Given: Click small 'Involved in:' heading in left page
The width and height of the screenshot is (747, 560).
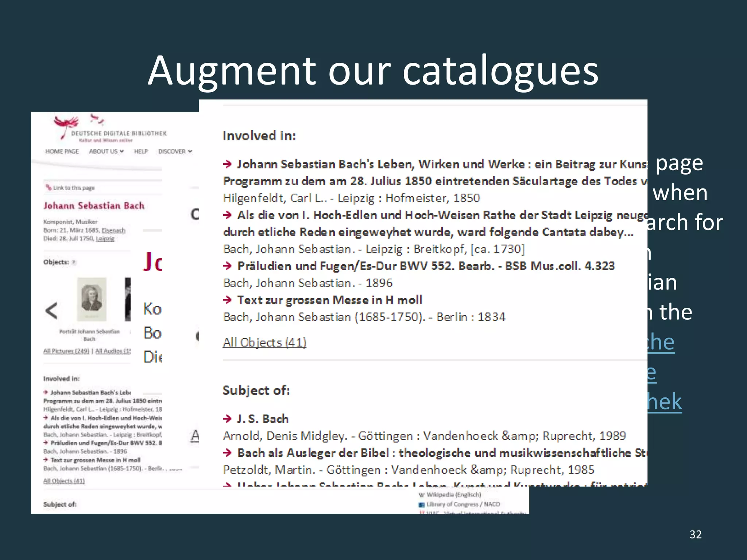Looking at the screenshot, I should (x=61, y=378).
